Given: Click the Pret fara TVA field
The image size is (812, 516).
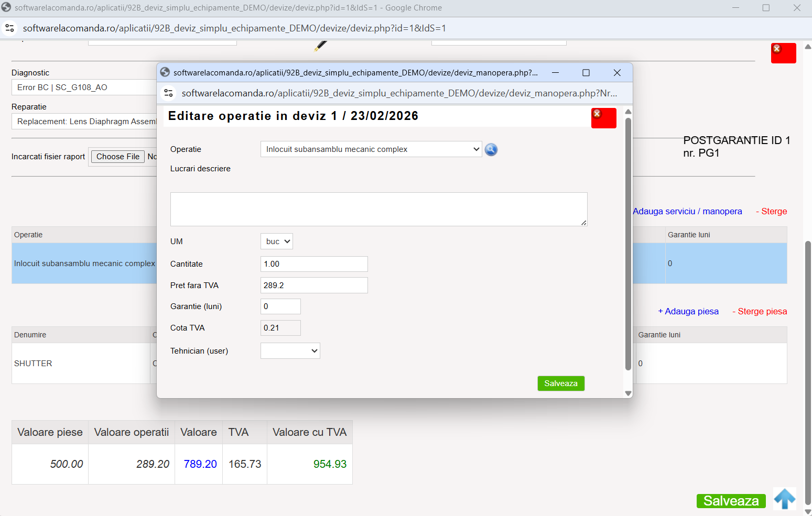Looking at the screenshot, I should pyautogui.click(x=314, y=286).
